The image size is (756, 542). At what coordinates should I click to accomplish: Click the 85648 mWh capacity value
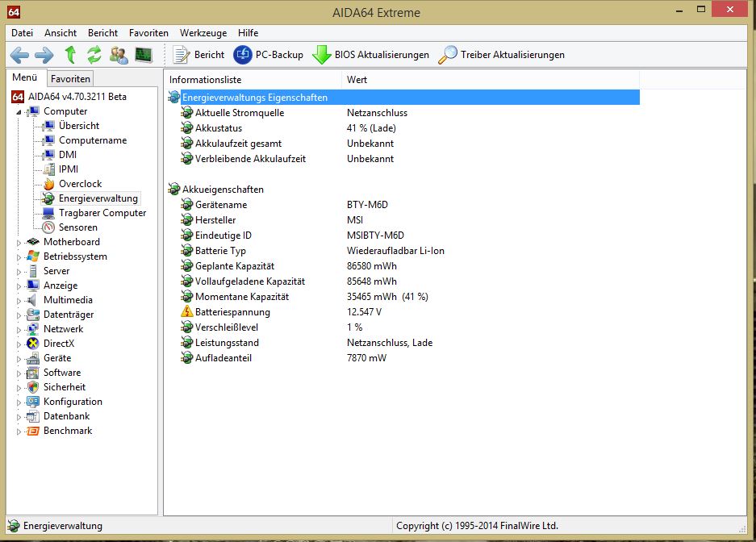(x=372, y=281)
